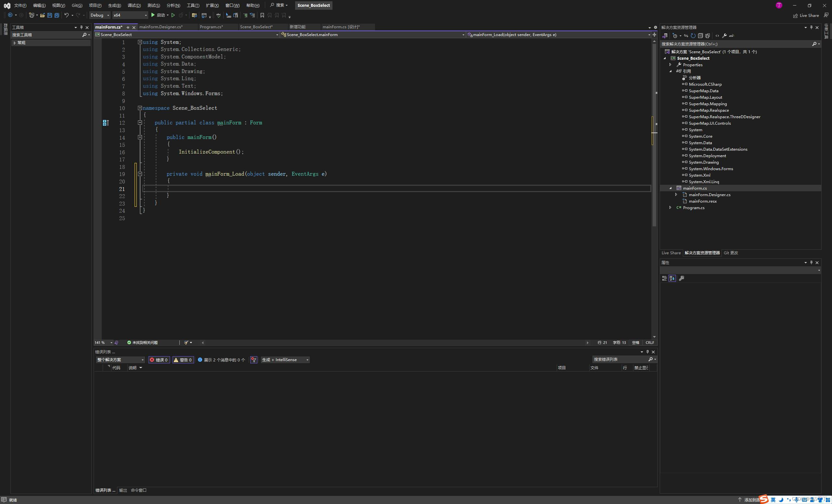
Task: Click Categorized view icon in Properties panel
Action: (665, 278)
